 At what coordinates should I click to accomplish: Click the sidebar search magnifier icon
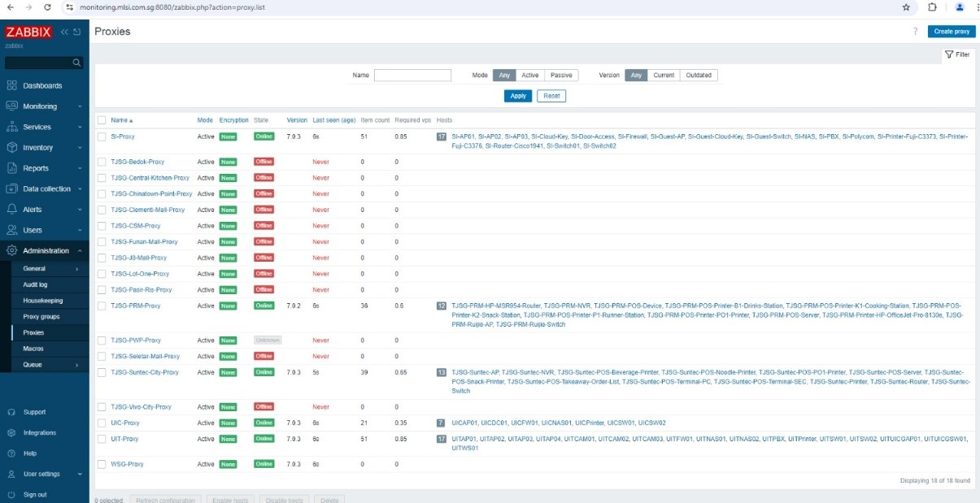[76, 63]
